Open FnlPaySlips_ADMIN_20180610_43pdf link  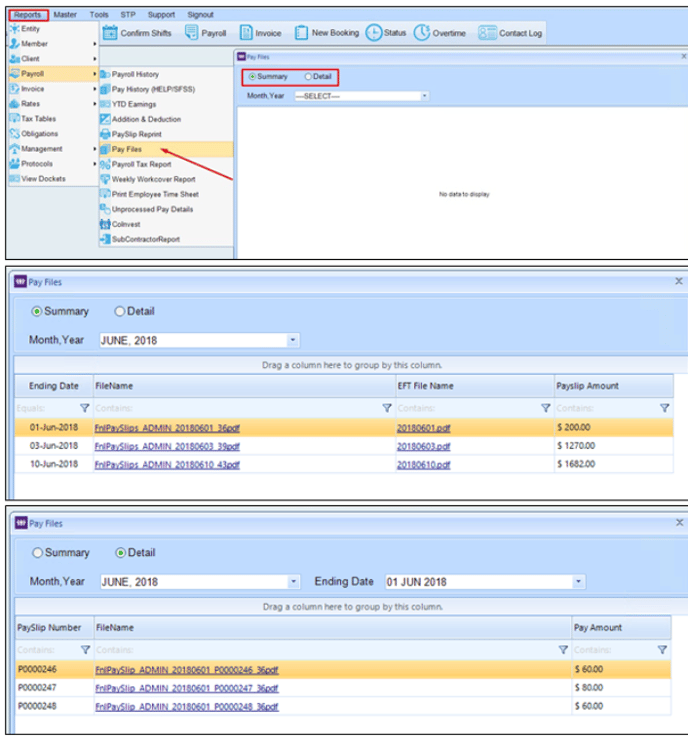pos(167,464)
